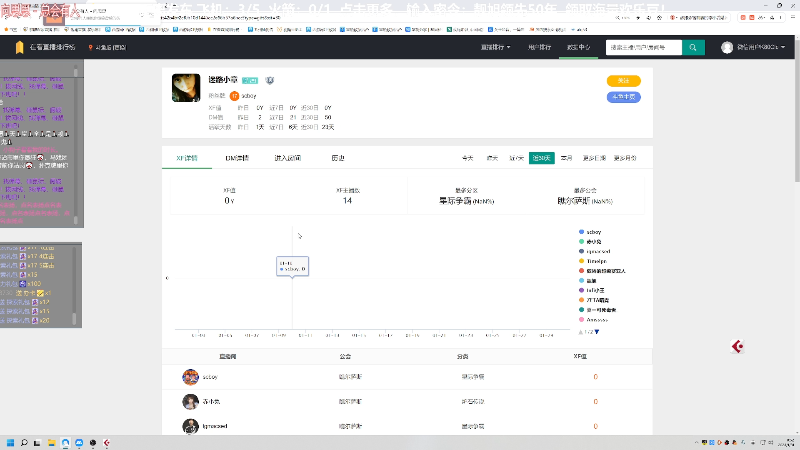Click the scboy name in the table
Screen dimensions: 800x450
pyautogui.click(x=210, y=377)
